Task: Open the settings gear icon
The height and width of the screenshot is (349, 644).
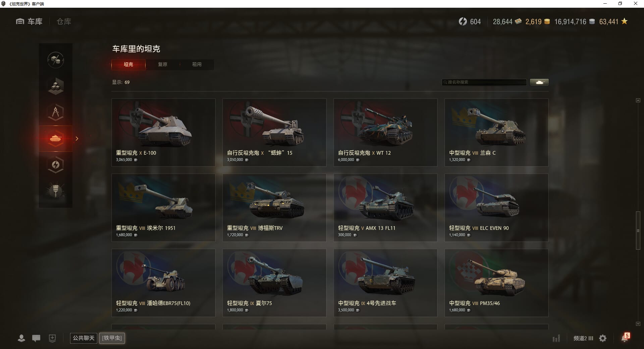Action: click(603, 338)
